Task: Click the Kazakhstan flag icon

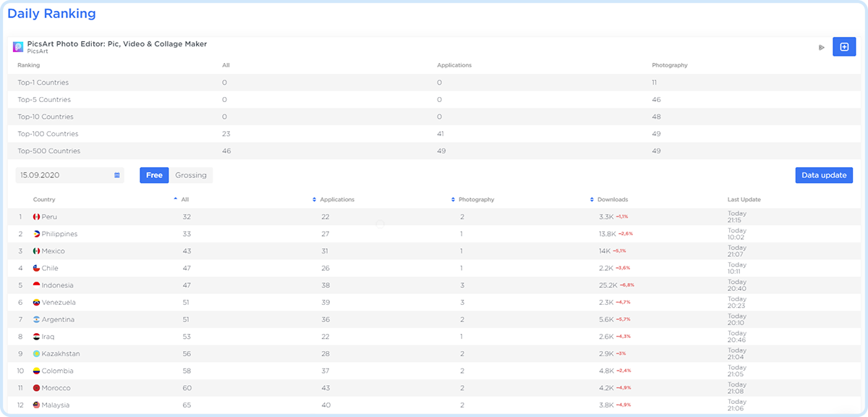Action: 36,354
